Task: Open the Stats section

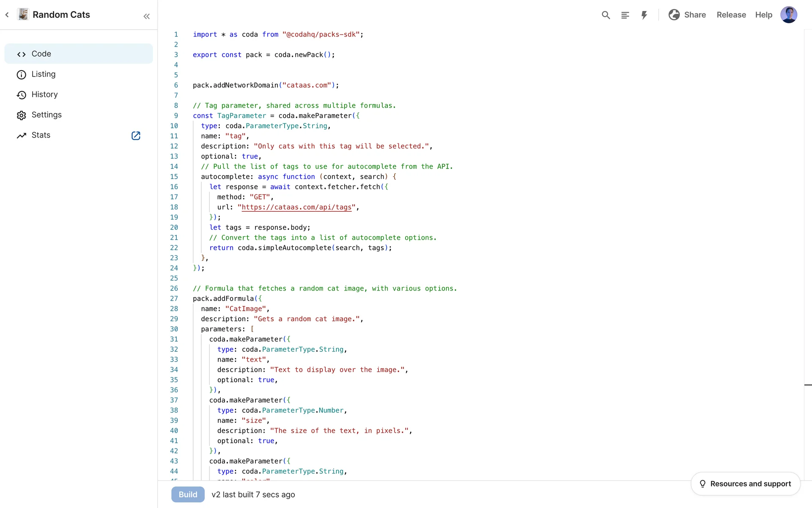Action: pyautogui.click(x=41, y=135)
